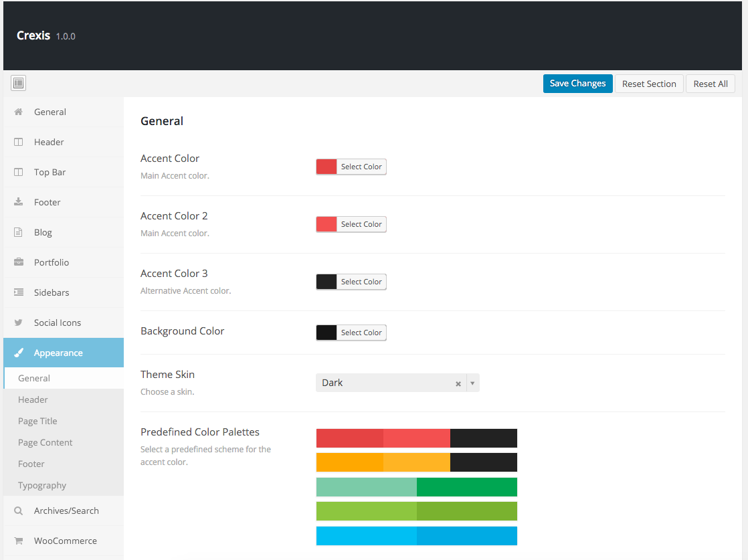This screenshot has height=560, width=748.
Task: Open the Typography subsection
Action: (x=42, y=485)
